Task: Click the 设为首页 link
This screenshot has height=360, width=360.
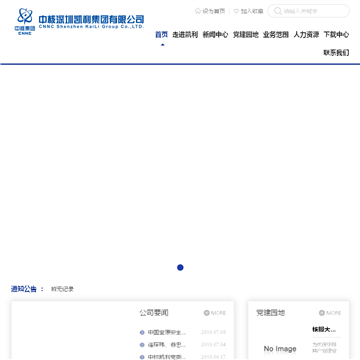Action: pos(214,11)
